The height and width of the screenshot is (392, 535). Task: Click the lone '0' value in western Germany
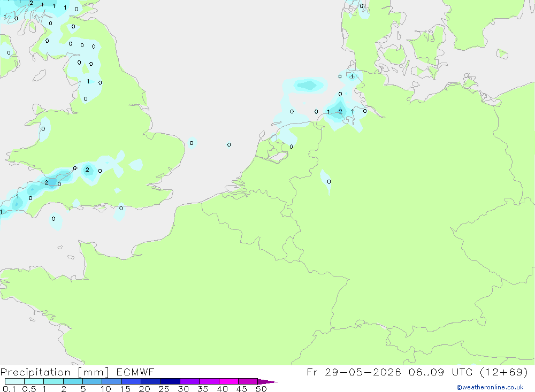(329, 182)
